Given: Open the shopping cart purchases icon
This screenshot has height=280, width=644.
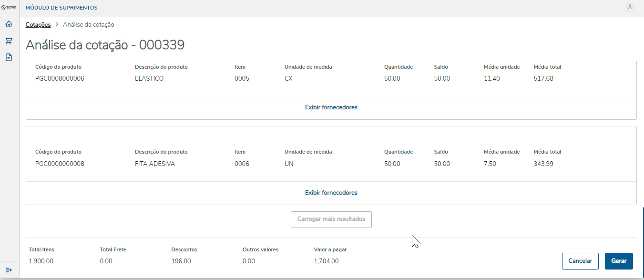Looking at the screenshot, I should click(x=9, y=41).
